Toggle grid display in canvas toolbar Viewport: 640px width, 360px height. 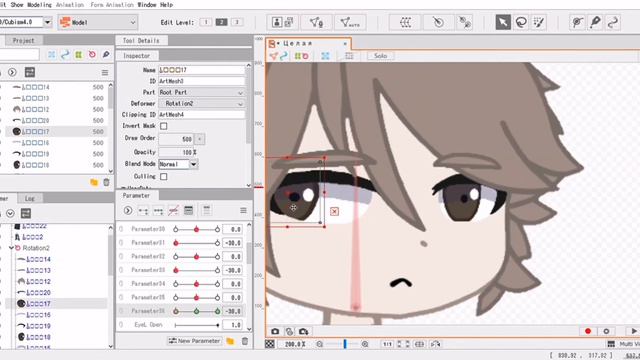tap(349, 56)
